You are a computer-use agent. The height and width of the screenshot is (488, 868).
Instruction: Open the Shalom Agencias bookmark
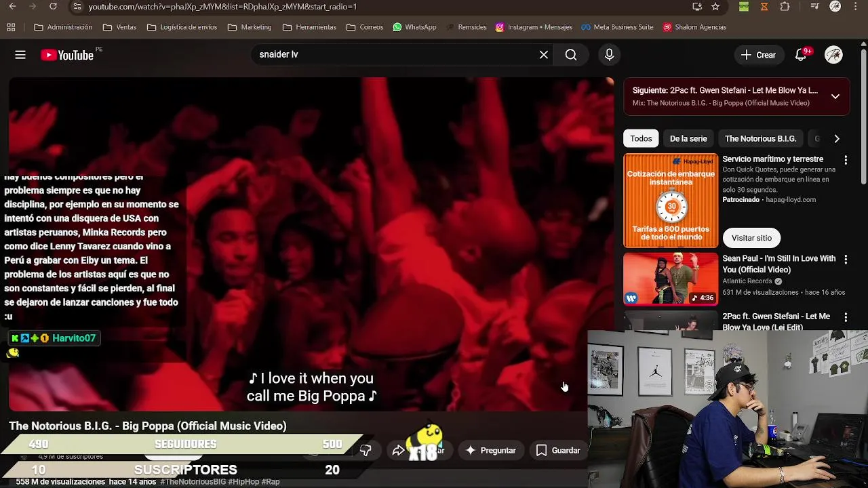pos(694,27)
